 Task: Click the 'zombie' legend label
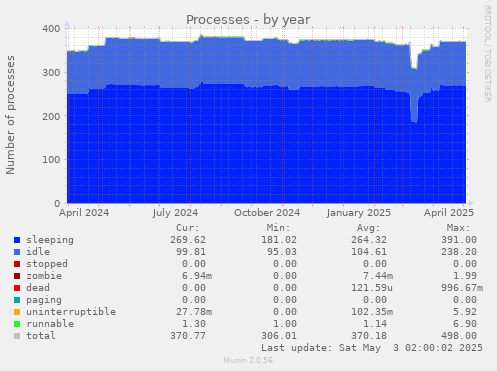click(44, 276)
